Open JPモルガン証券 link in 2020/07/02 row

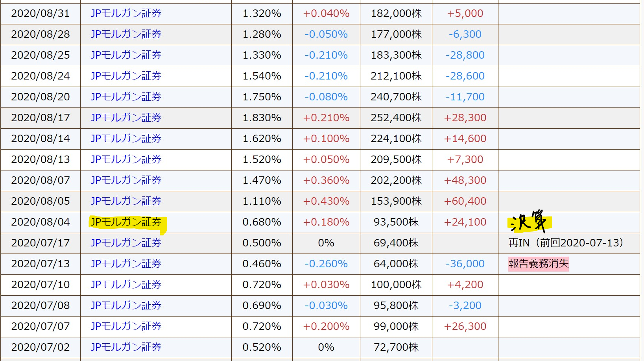(x=126, y=347)
